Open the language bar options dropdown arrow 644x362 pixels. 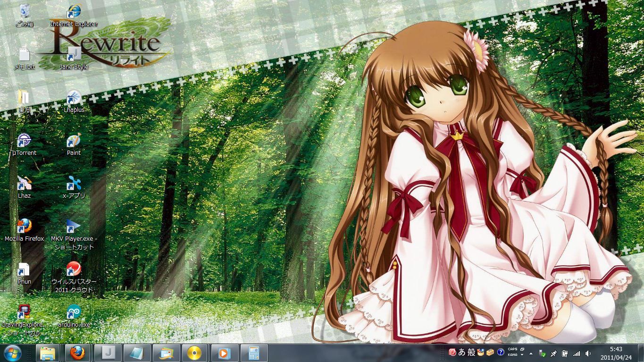click(522, 355)
